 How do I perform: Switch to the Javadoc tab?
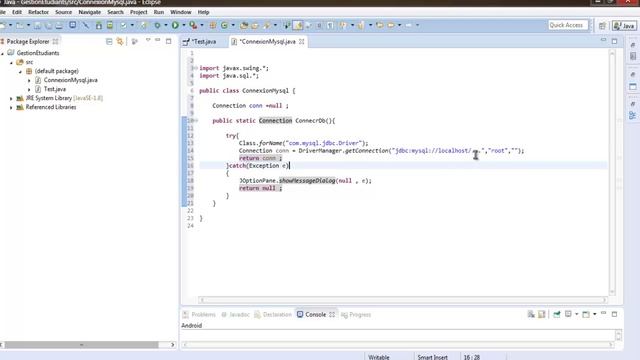[x=235, y=314]
